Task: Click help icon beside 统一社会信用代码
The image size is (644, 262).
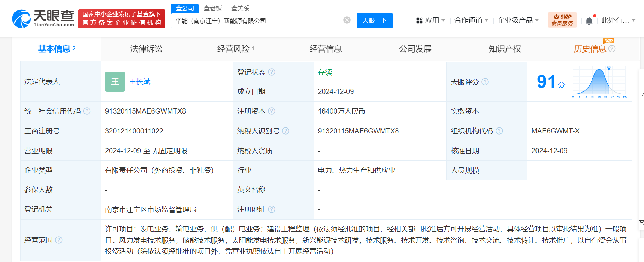Action: pos(87,111)
